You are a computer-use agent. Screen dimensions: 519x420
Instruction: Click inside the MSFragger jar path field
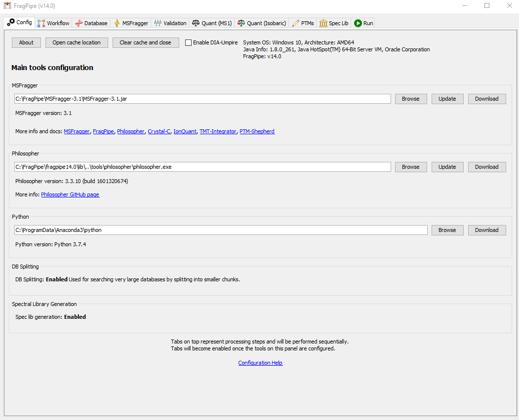coord(198,99)
